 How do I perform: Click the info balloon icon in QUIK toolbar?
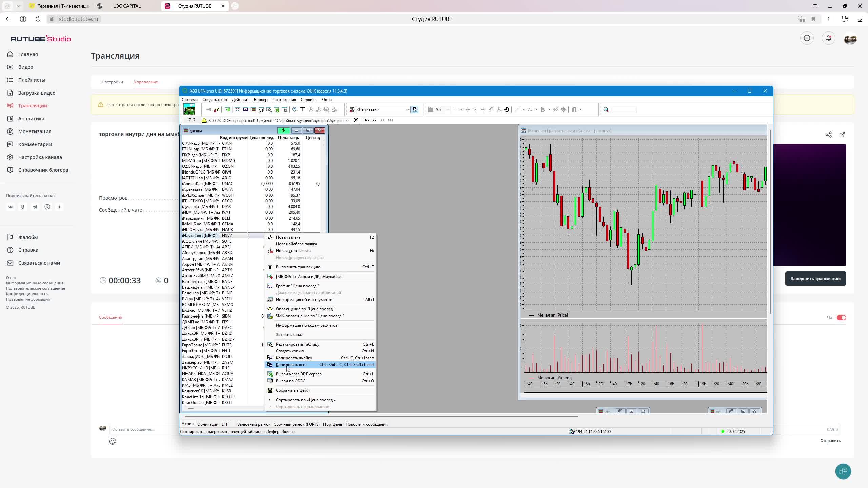(x=294, y=109)
